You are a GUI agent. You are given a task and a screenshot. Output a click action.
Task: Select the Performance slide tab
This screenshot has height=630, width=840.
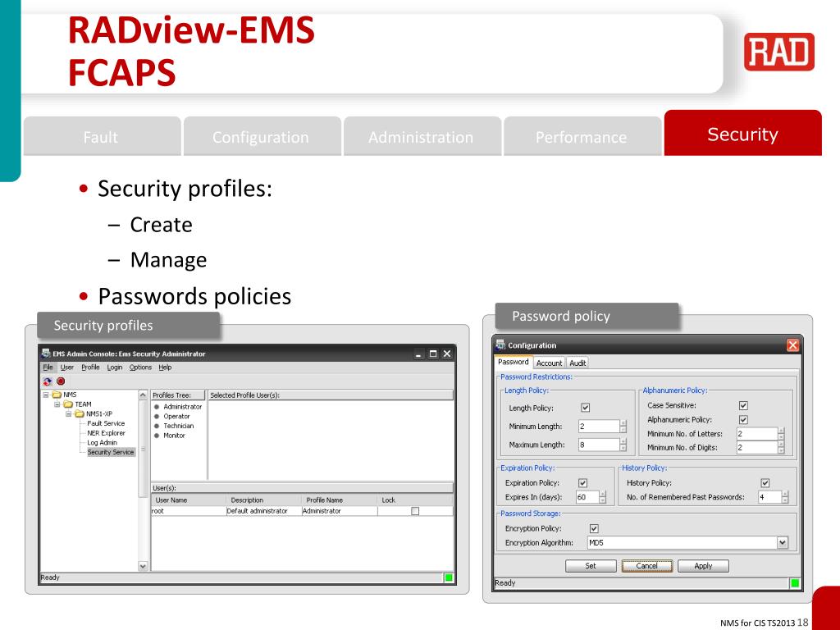582,137
